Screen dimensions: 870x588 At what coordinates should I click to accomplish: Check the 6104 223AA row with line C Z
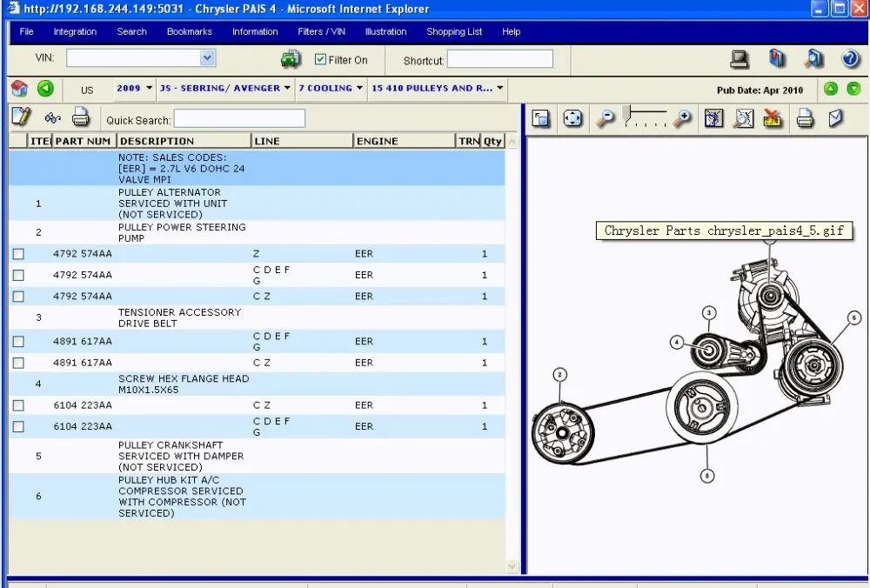click(x=18, y=405)
